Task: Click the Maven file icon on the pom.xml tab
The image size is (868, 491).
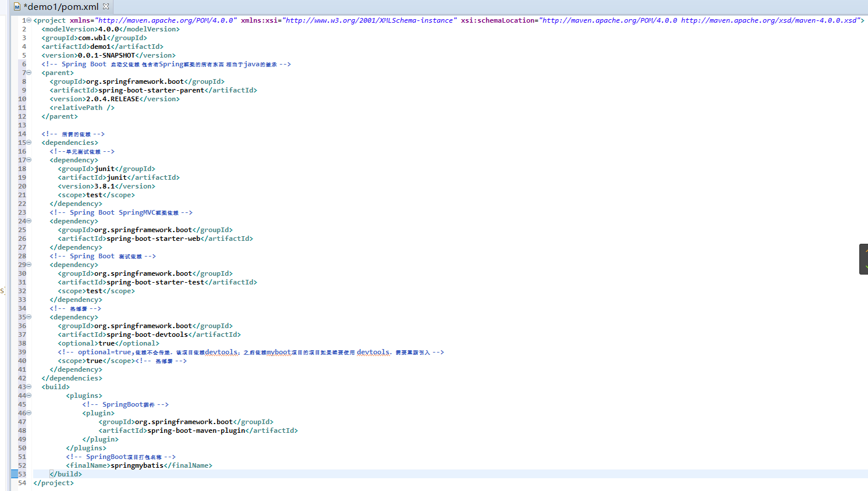Action: (17, 7)
